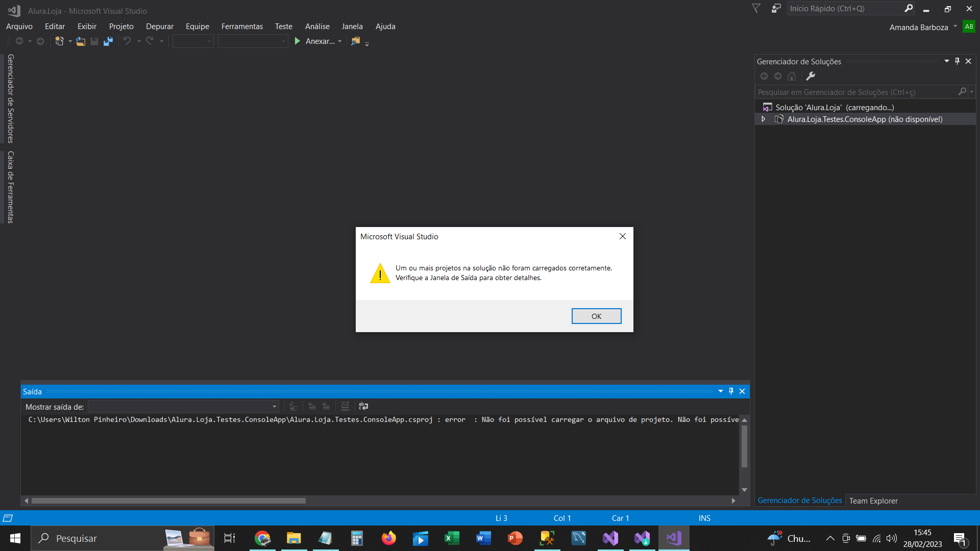Click the Open File folder icon
Image resolution: width=980 pixels, height=551 pixels.
pos(81,41)
